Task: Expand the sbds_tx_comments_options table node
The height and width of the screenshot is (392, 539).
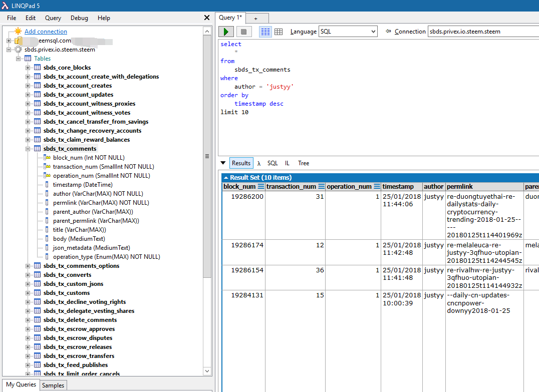Action: pyautogui.click(x=28, y=266)
